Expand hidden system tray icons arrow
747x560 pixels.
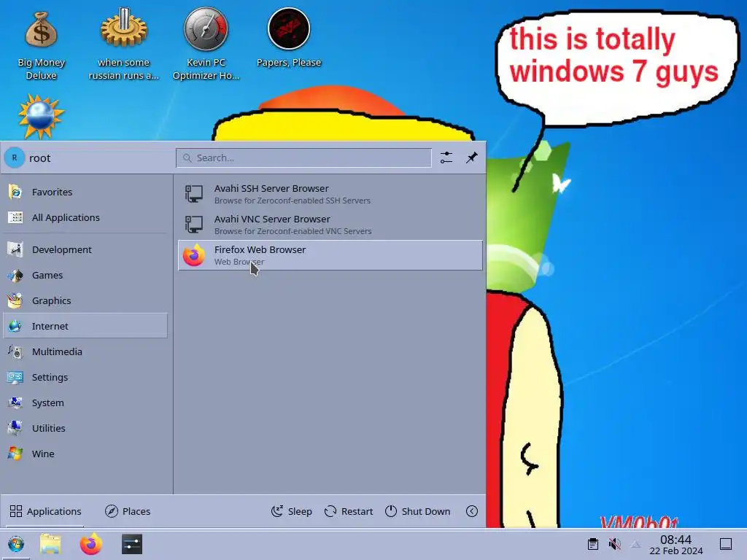pyautogui.click(x=636, y=544)
